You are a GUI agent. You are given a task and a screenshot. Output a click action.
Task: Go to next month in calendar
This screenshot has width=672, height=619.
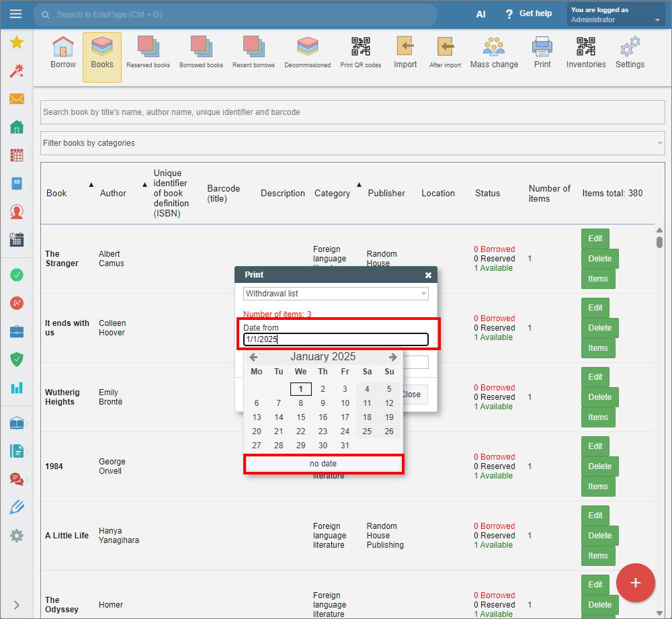click(x=392, y=358)
